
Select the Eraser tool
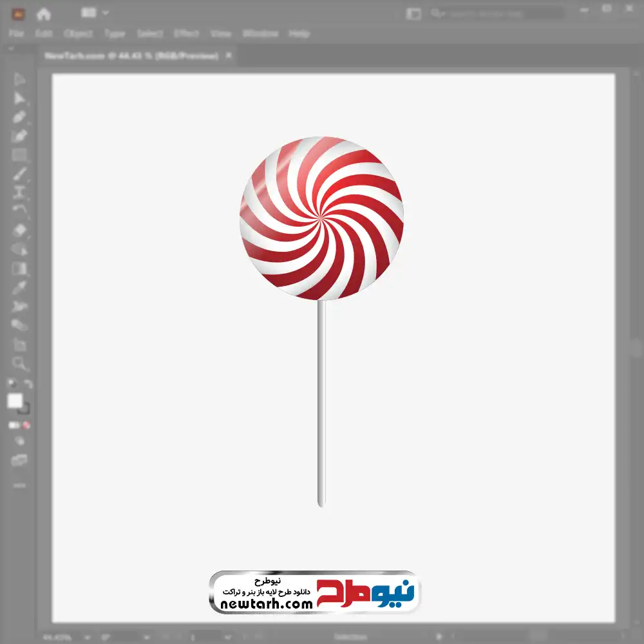pyautogui.click(x=19, y=230)
